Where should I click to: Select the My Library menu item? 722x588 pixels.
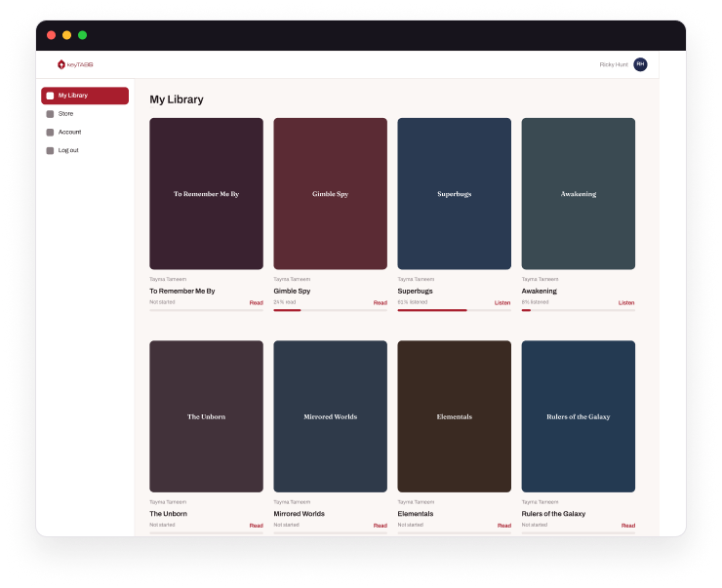85,96
